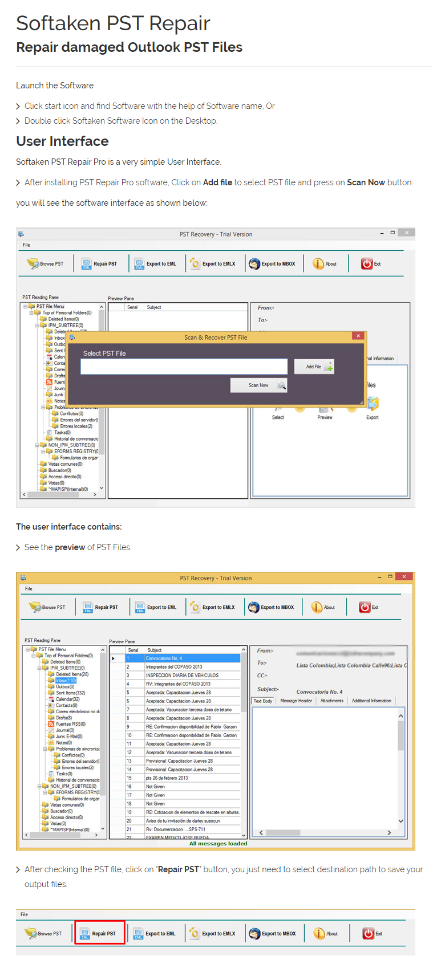Select row INSPECCION DIARIA DE VEHICULOS
Image resolution: width=441 pixels, height=980 pixels.
point(176,676)
